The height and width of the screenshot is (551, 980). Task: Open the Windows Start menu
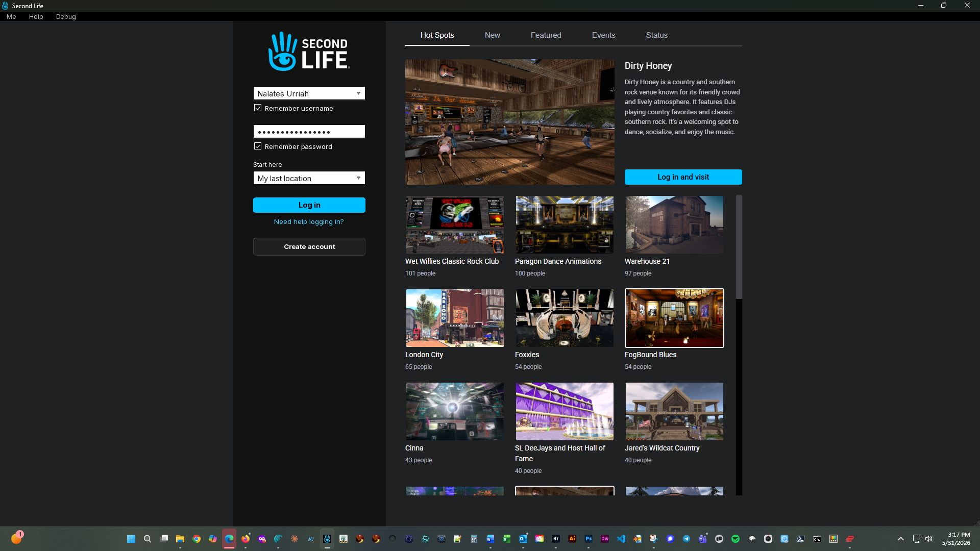pos(131,539)
